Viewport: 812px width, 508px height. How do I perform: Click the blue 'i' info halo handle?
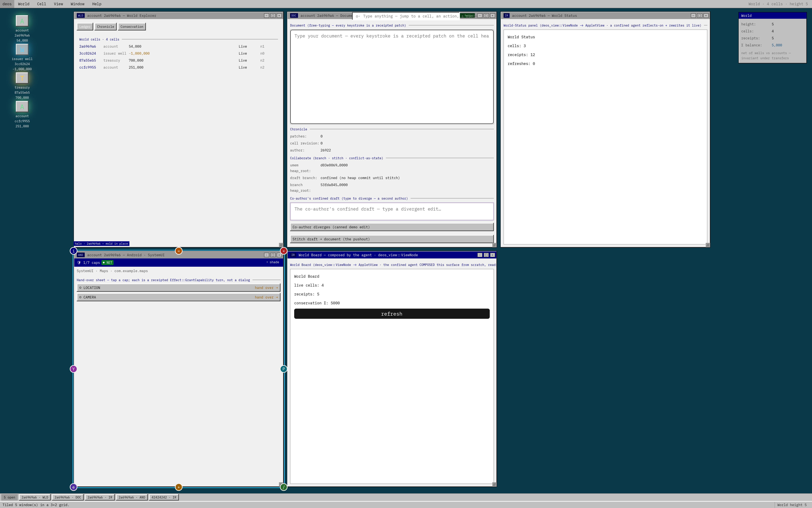pos(73,251)
